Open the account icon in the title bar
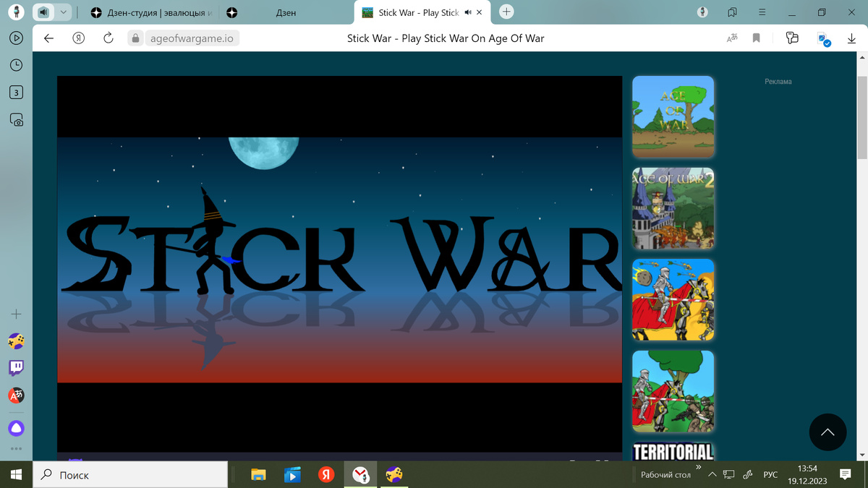The height and width of the screenshot is (488, 868). [x=702, y=12]
